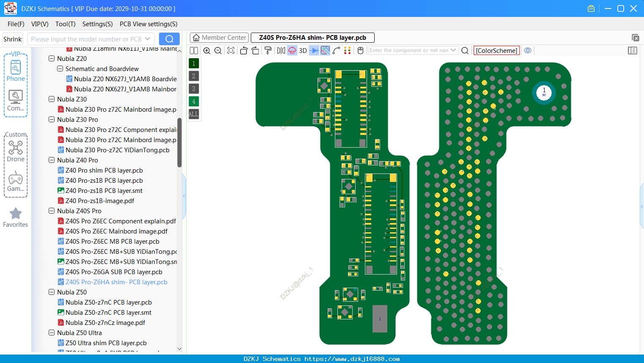Open the ColorScheme selector
Screen dimensions: 644x363
(496, 51)
